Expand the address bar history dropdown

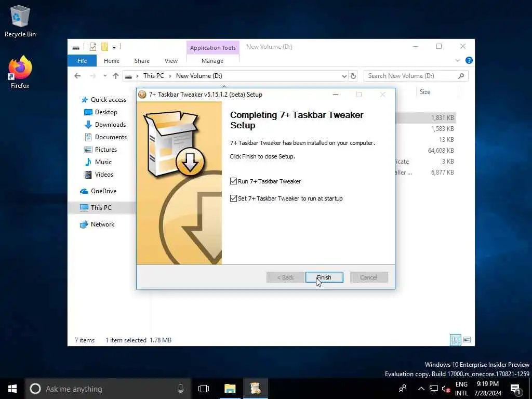coord(344,76)
